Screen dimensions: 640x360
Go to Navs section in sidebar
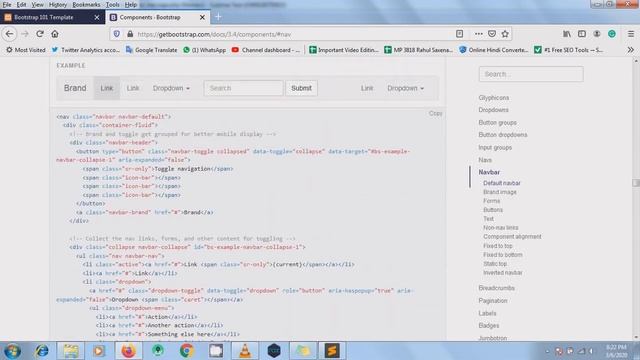coord(485,160)
